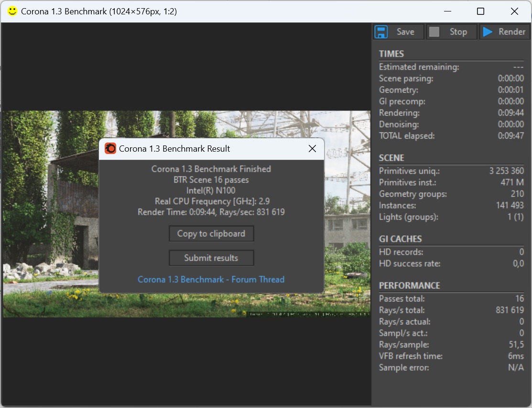Viewport: 532px width, 408px height.
Task: Click the Render Time Rays/sec result line
Action: [211, 212]
